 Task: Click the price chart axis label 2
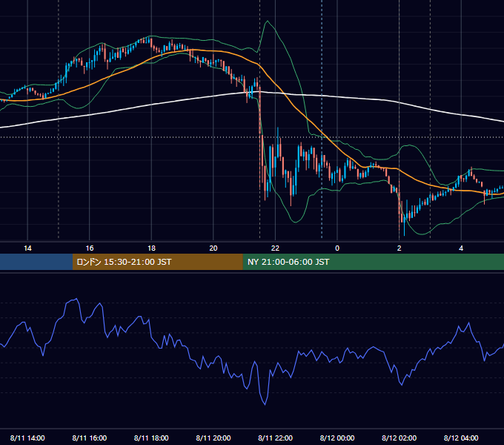coord(399,248)
